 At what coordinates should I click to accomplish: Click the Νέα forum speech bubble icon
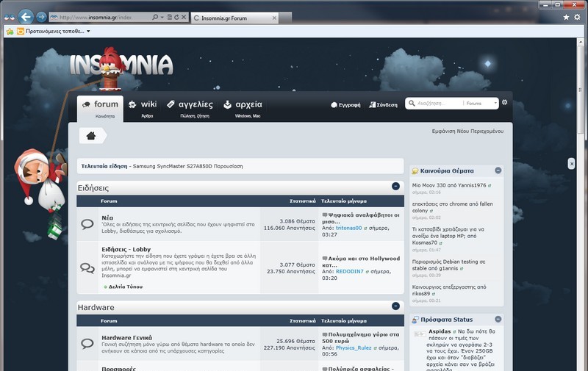pyautogui.click(x=87, y=224)
